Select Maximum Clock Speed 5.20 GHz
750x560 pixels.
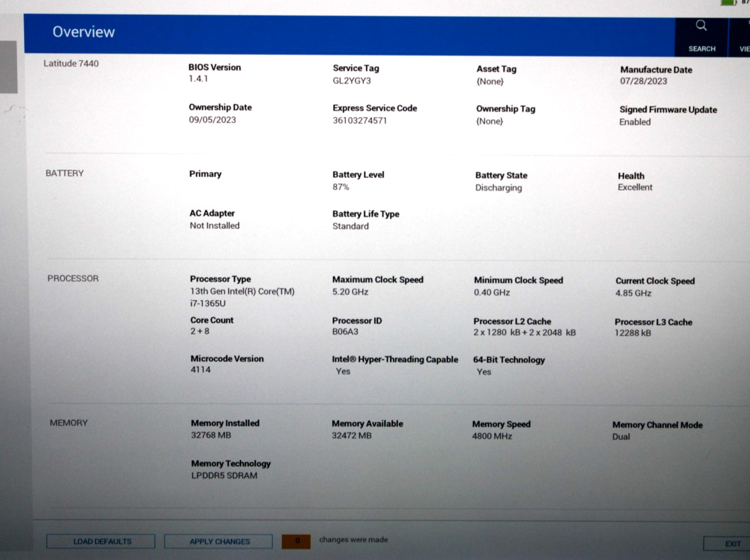[350, 292]
